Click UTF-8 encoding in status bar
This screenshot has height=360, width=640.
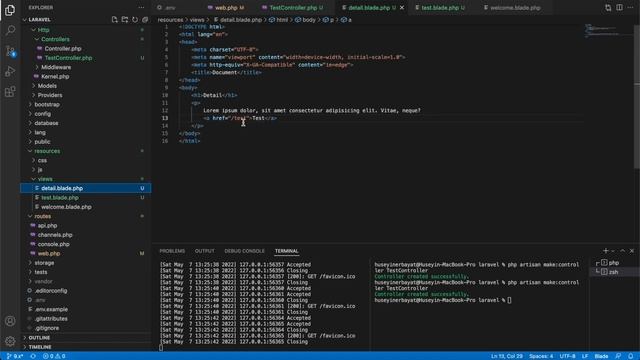[x=567, y=356]
